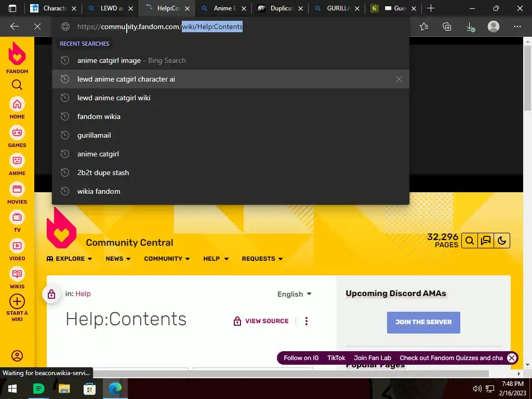The image size is (532, 399).
Task: Open the Discussions icon in wiki header
Action: point(486,241)
